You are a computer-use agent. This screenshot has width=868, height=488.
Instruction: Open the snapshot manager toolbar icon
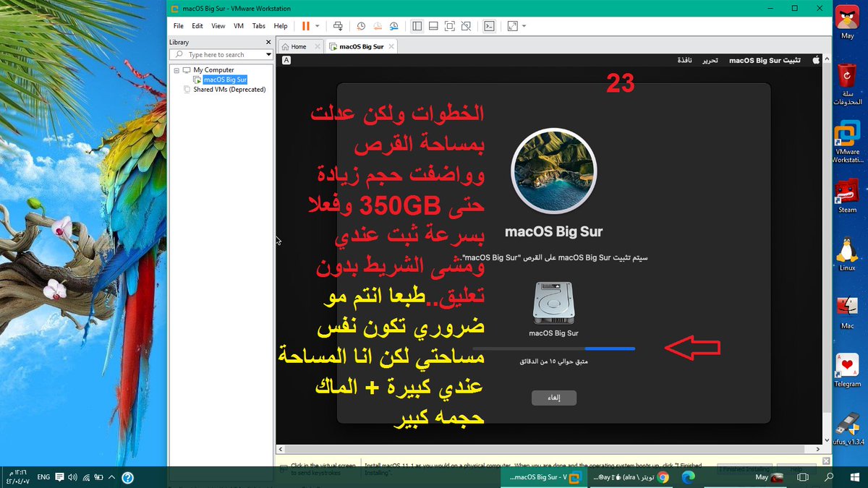pyautogui.click(x=394, y=26)
